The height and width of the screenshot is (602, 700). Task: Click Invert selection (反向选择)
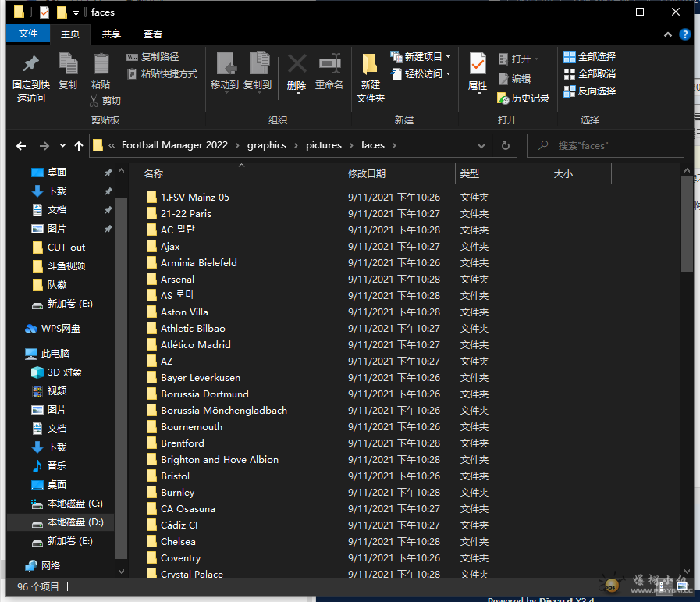[x=590, y=91]
